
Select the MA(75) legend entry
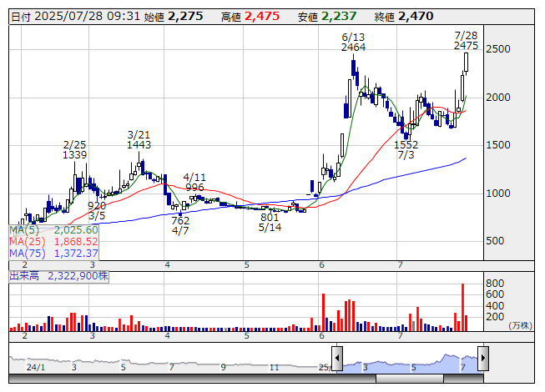tap(54, 253)
